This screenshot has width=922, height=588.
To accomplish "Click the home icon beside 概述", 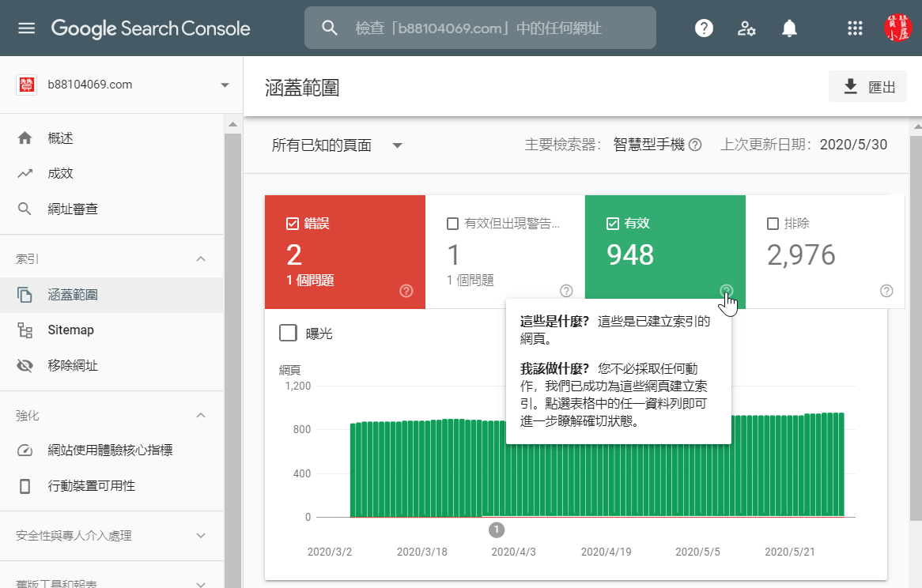I will [x=25, y=138].
